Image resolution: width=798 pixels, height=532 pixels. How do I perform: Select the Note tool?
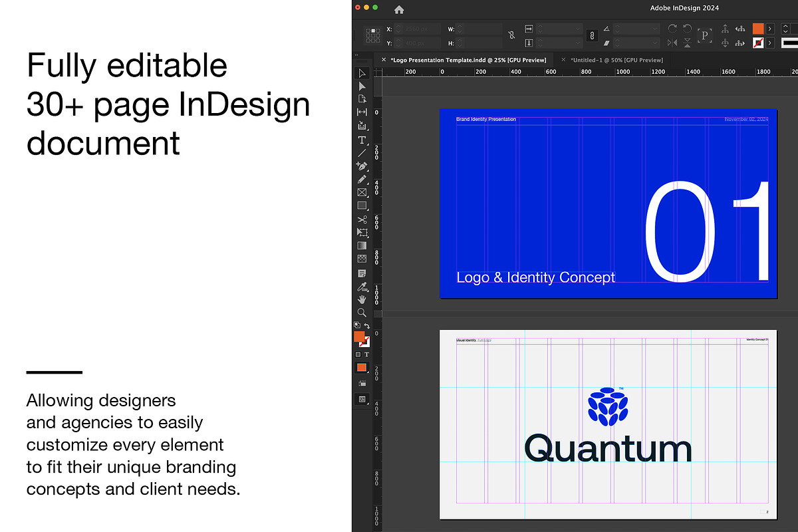pos(362,273)
